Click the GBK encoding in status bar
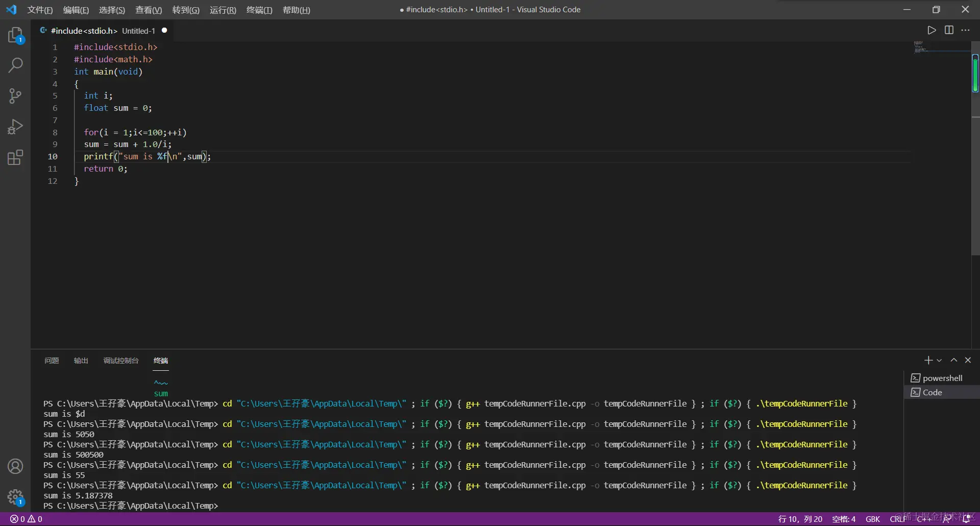 point(872,519)
